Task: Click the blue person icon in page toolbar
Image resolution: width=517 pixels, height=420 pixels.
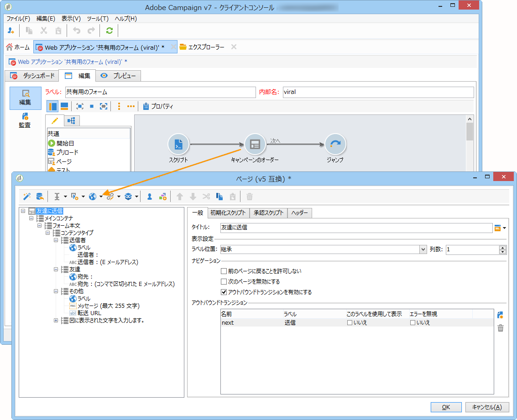Action: pos(149,197)
